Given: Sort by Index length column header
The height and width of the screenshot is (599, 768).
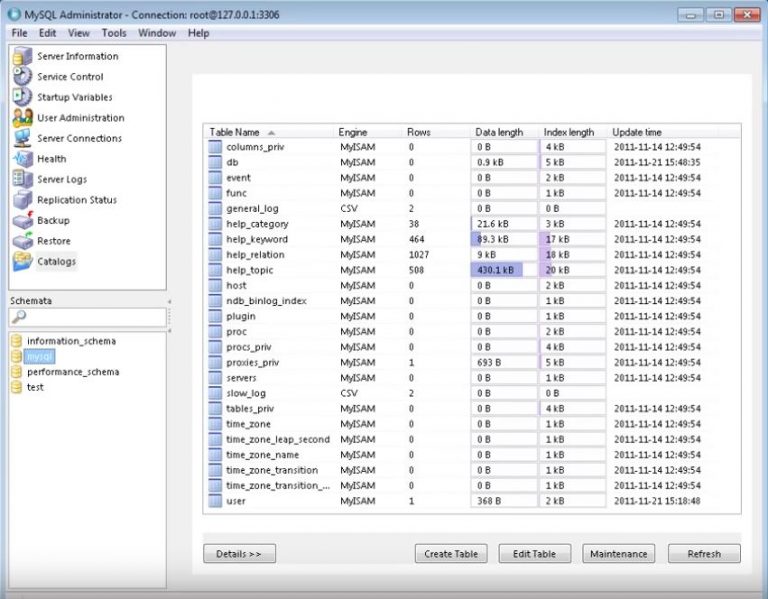Looking at the screenshot, I should 575,132.
